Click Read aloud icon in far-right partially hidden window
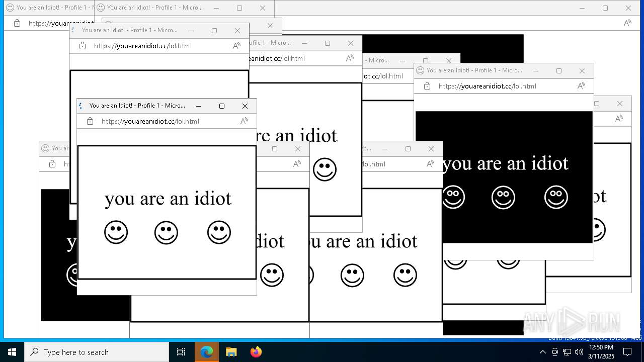 point(619,119)
